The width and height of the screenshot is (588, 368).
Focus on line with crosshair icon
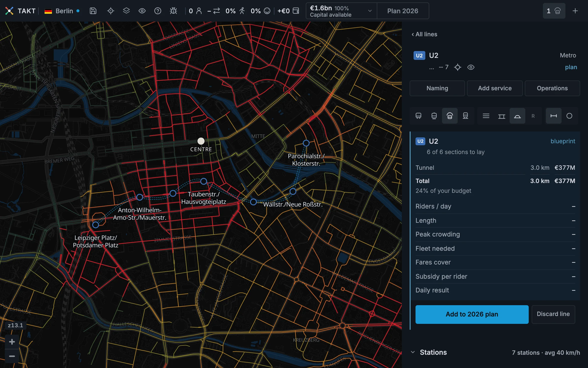457,67
